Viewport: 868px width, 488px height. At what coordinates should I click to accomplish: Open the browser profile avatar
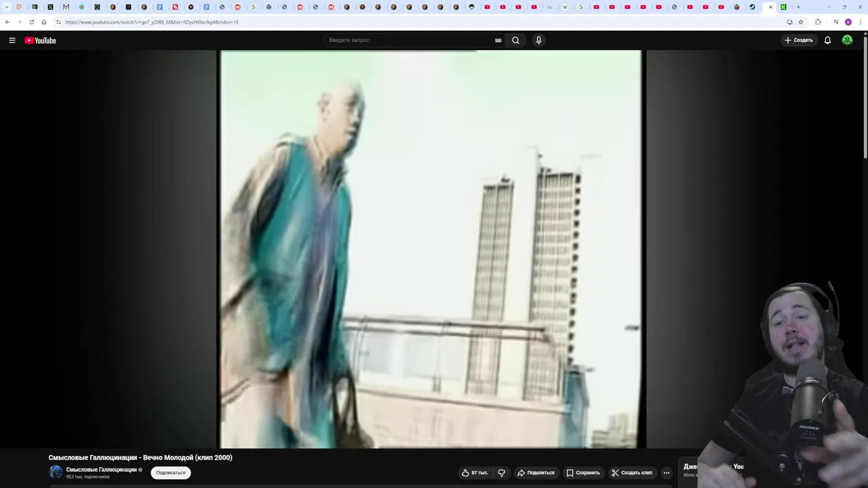[848, 22]
